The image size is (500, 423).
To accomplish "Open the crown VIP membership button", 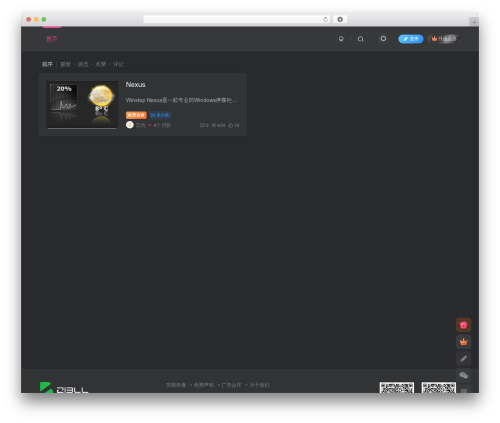I will (444, 39).
